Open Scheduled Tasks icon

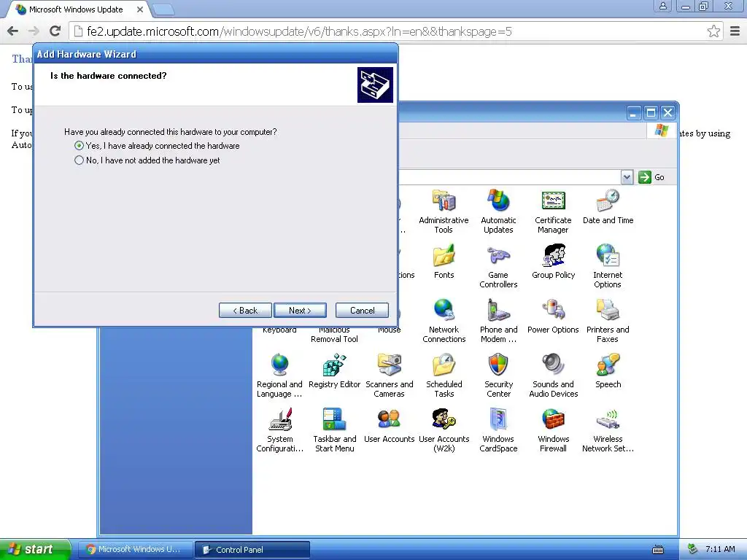(x=444, y=365)
